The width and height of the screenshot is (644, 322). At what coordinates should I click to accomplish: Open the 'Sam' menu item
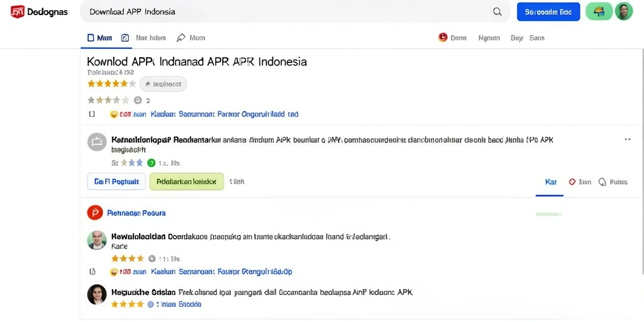pyautogui.click(x=537, y=38)
